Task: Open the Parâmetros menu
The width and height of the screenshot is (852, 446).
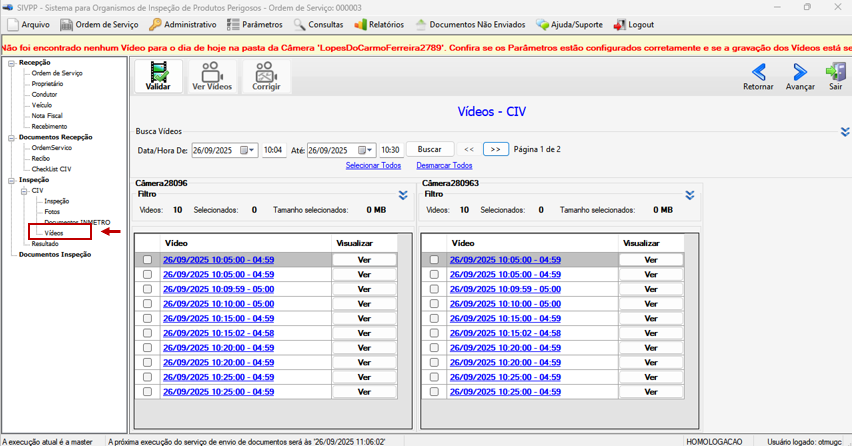Action: tap(255, 25)
